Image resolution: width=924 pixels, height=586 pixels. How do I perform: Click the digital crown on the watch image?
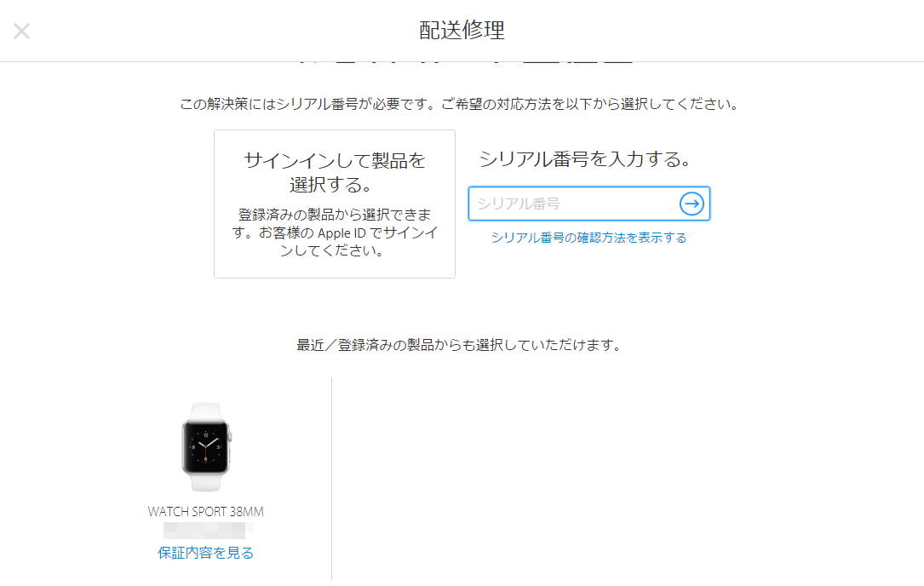click(230, 438)
